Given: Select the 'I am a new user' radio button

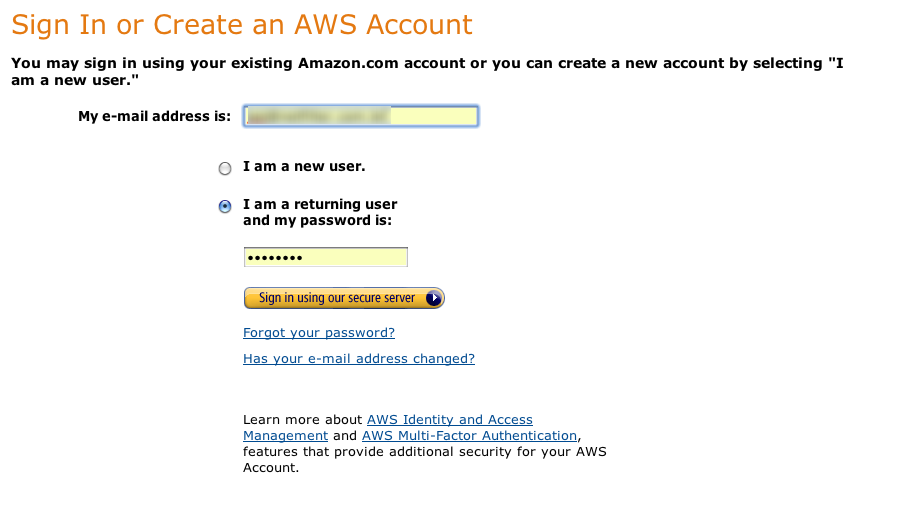Looking at the screenshot, I should 225,168.
